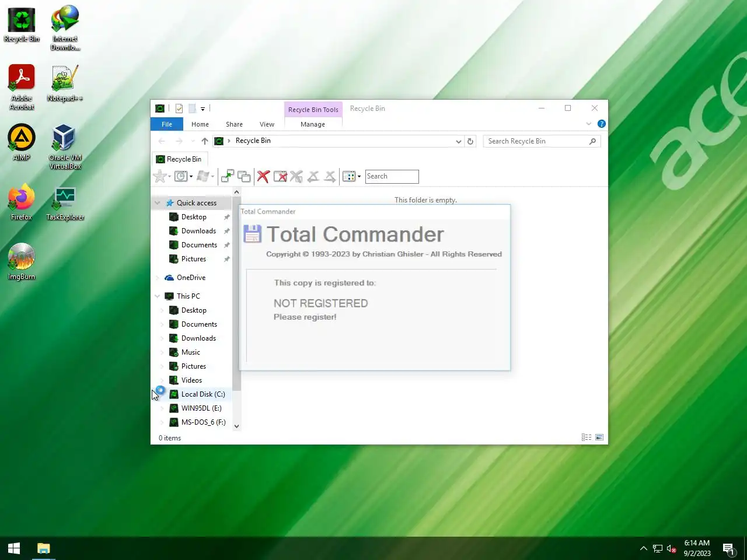Open Oracle VM VirtualBox desktop icon
The image size is (747, 560).
pyautogui.click(x=65, y=147)
